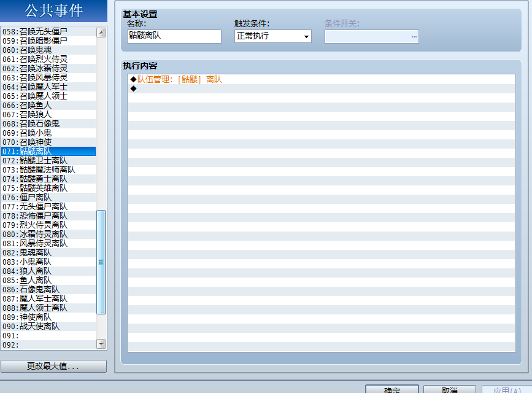
Task: Select empty list slot 092:
Action: coord(48,344)
